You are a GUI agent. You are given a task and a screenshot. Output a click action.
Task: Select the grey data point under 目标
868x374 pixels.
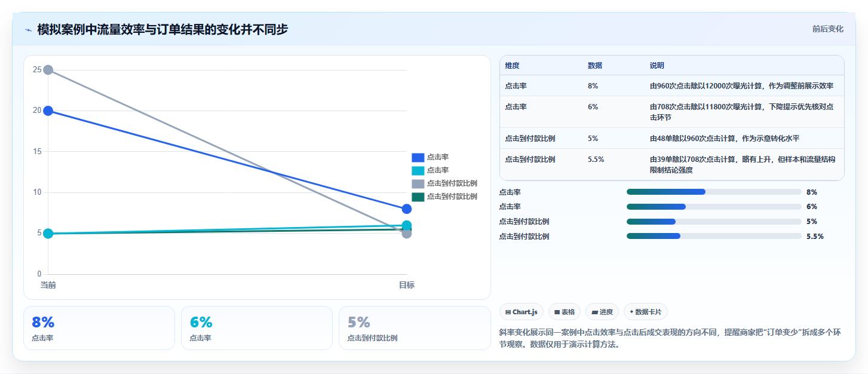pos(407,234)
